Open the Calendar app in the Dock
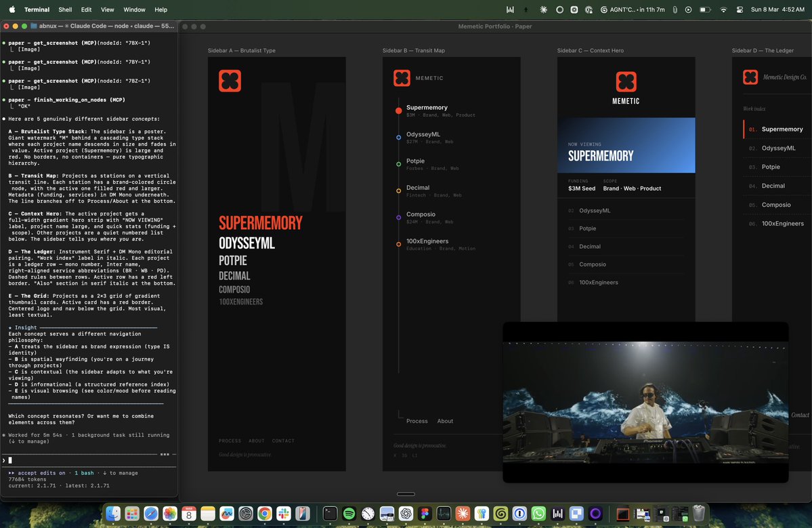The image size is (812, 528). click(x=189, y=514)
